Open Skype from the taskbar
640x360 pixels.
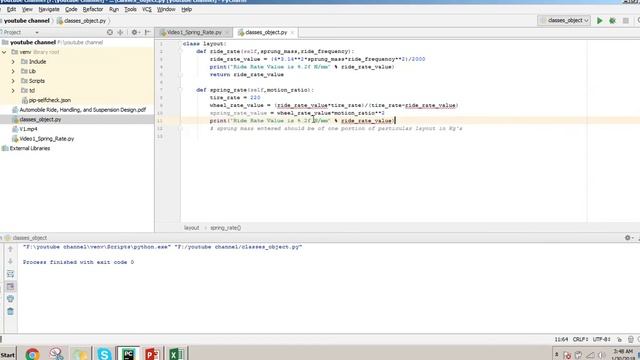(x=104, y=354)
